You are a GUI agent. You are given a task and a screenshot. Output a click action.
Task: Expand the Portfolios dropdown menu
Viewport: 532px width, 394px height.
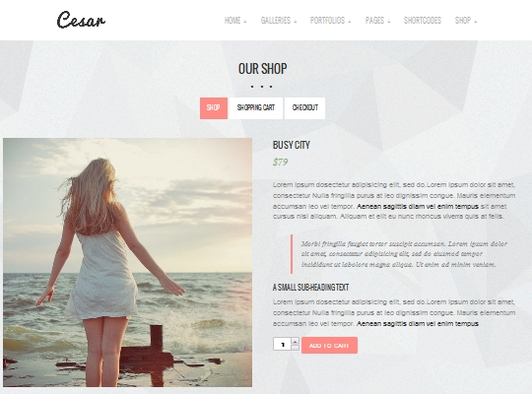click(x=330, y=21)
